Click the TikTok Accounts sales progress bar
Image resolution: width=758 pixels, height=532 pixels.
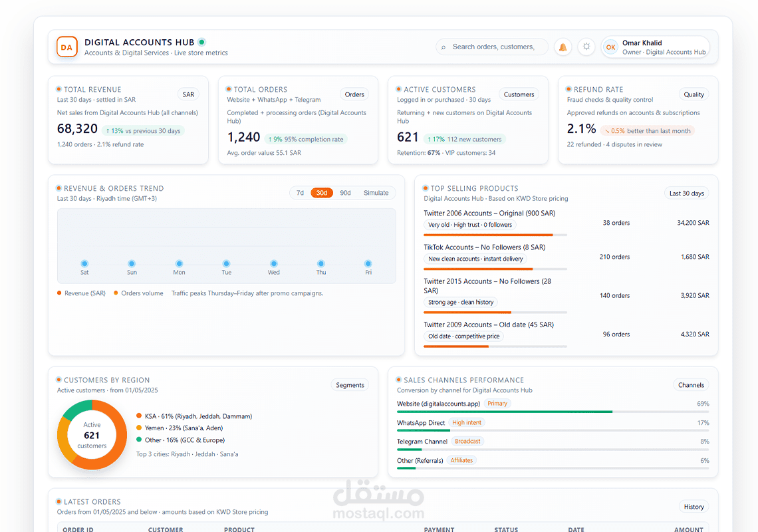tap(495, 269)
